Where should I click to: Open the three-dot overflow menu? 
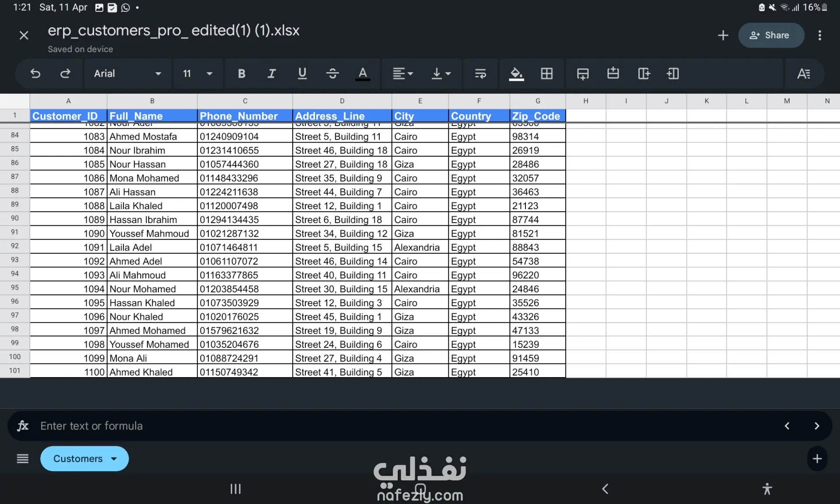point(819,35)
